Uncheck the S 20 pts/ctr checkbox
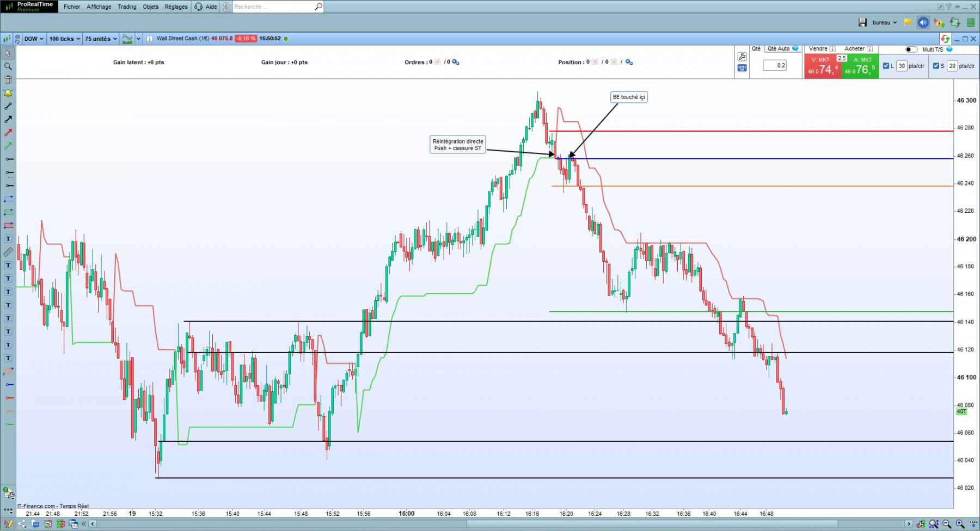Screen dimensions: 980x531 936,66
